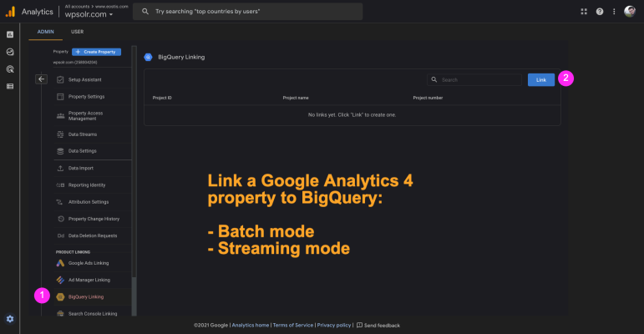
Task: Click the Data Import upload icon
Action: pyautogui.click(x=60, y=169)
